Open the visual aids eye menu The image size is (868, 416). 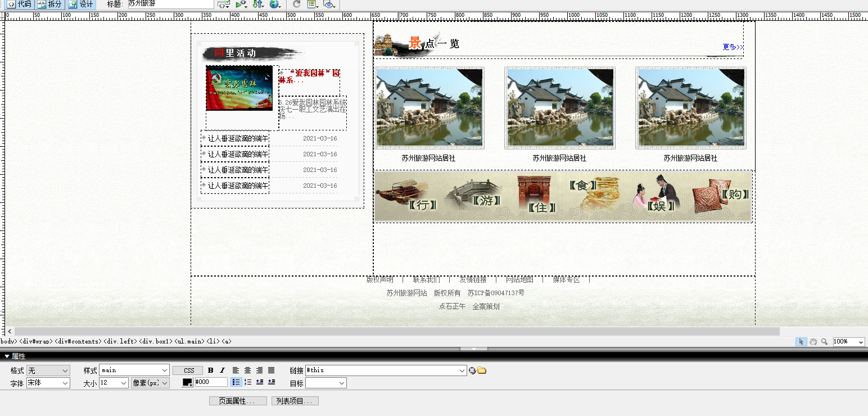[329, 4]
